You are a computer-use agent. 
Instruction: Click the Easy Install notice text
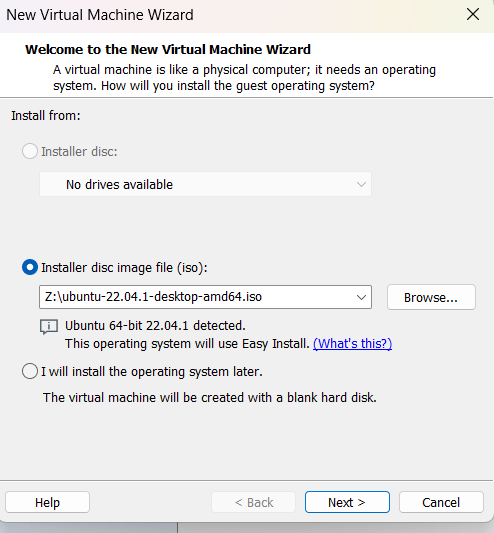[x=187, y=344]
